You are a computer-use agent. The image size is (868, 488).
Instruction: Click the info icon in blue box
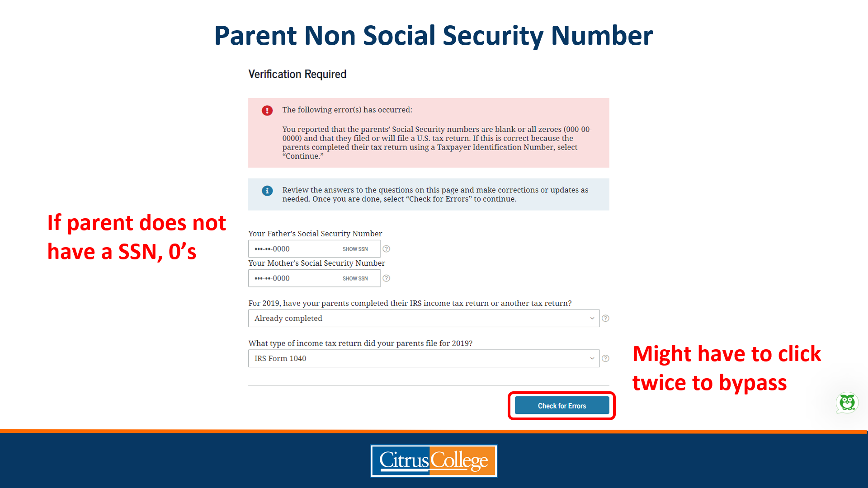tap(267, 190)
